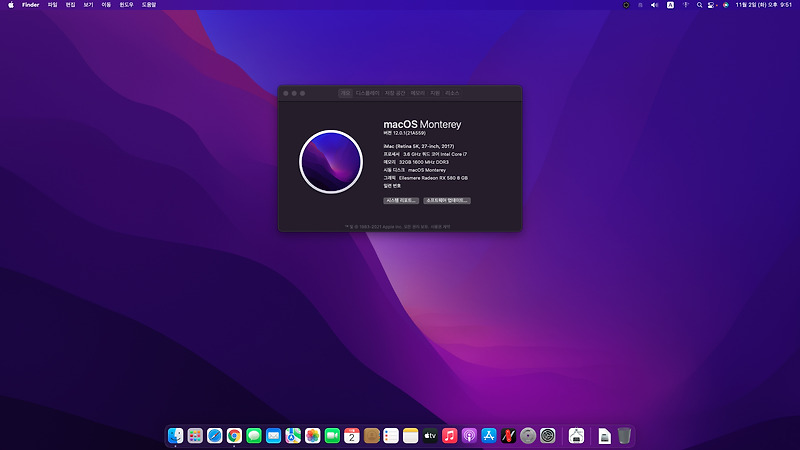This screenshot has height=450, width=800.
Task: Open the 윈도우 (Window) menu
Action: (x=126, y=5)
